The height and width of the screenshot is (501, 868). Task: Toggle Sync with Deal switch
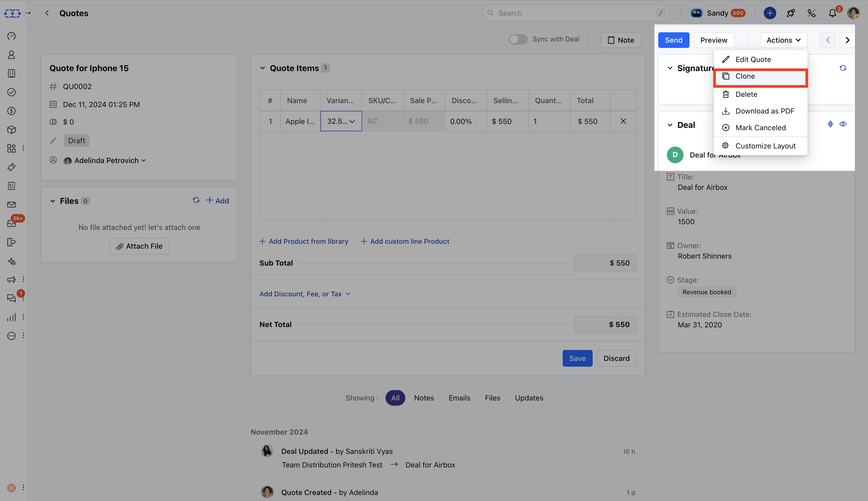518,39
